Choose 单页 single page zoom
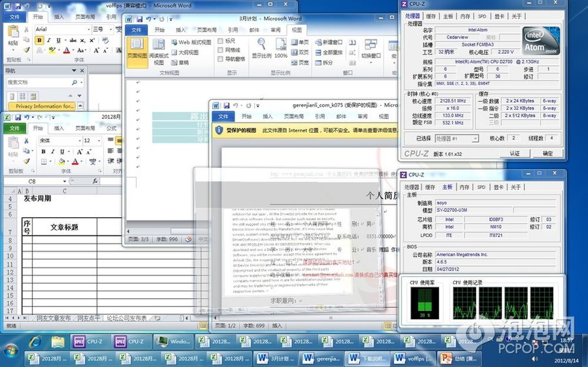This screenshot has height=367, width=588. 300,42
